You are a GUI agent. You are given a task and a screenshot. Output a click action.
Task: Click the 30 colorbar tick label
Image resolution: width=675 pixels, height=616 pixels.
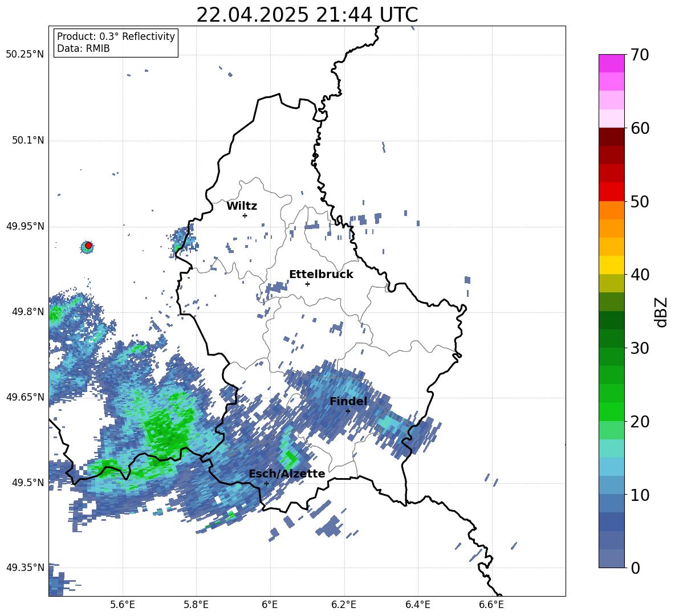(x=640, y=348)
